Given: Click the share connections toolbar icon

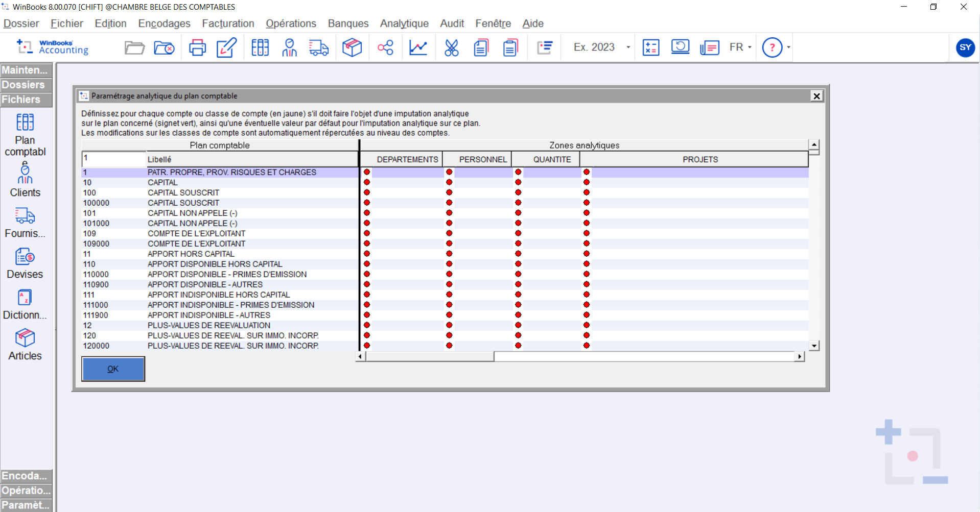Looking at the screenshot, I should 385,47.
